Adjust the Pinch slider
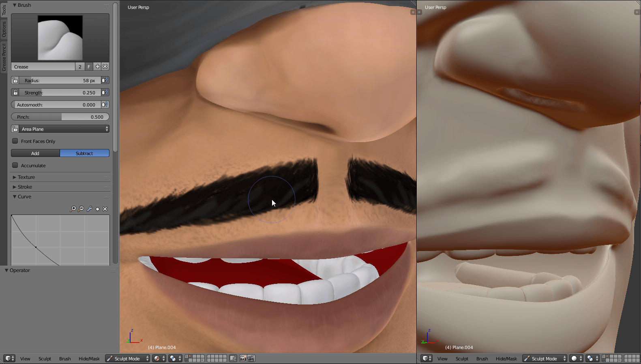641x364 pixels. [60, 117]
